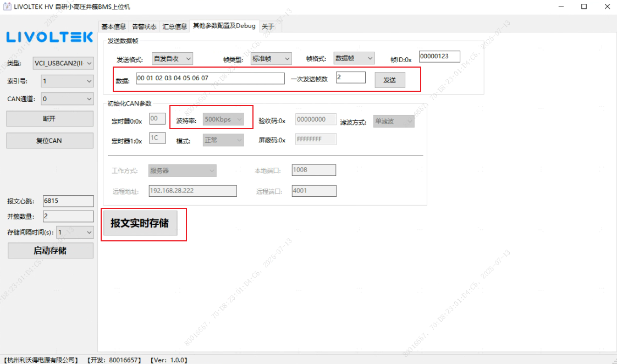Screen dimensions: 617x364
Task: Open the 告警状态 tab
Action: pos(144,26)
